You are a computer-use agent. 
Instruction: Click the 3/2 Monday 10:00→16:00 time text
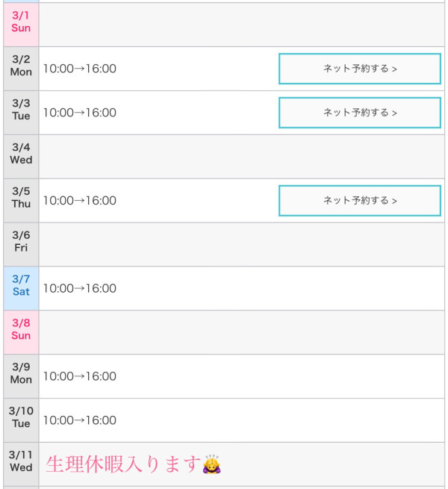(x=80, y=69)
